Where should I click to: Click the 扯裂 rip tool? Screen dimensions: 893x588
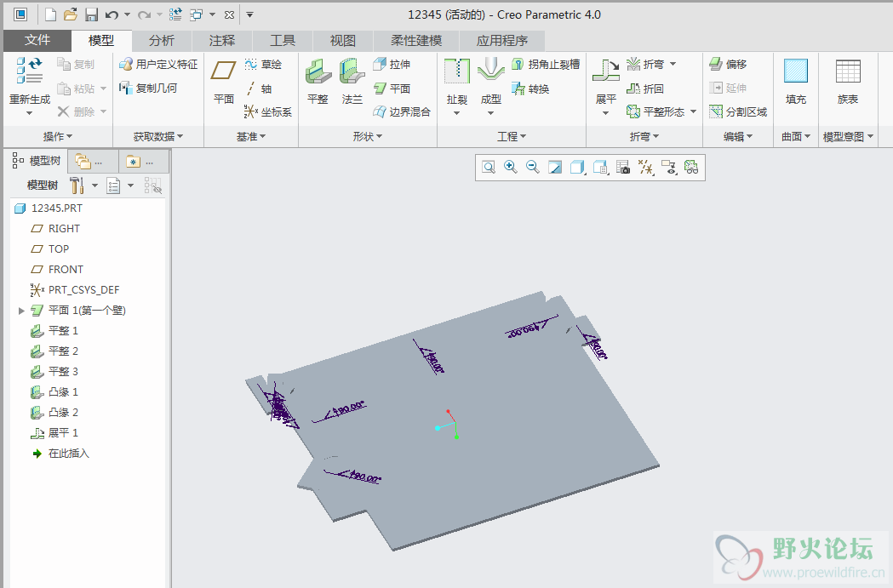point(457,82)
